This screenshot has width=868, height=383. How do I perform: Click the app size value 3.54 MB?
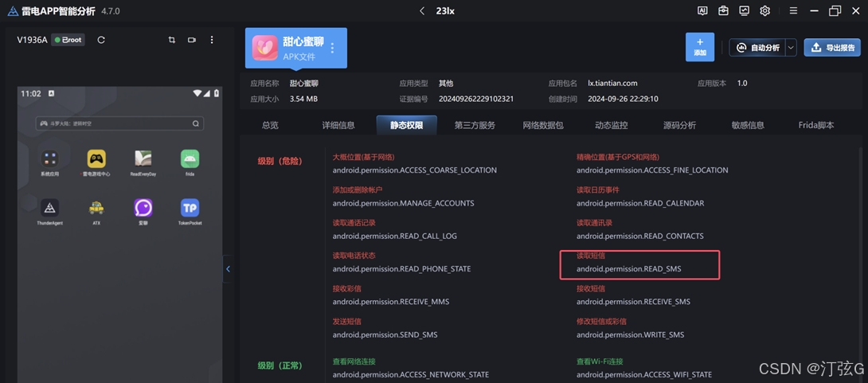coord(303,99)
